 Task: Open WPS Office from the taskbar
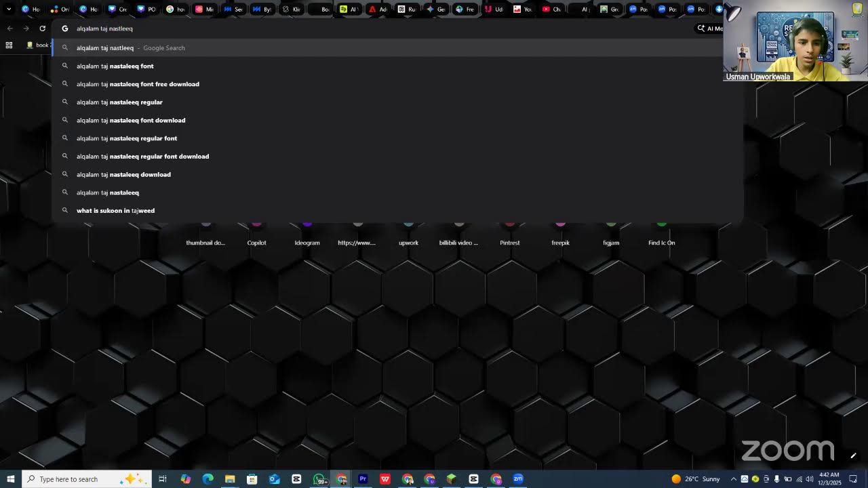[x=385, y=479]
